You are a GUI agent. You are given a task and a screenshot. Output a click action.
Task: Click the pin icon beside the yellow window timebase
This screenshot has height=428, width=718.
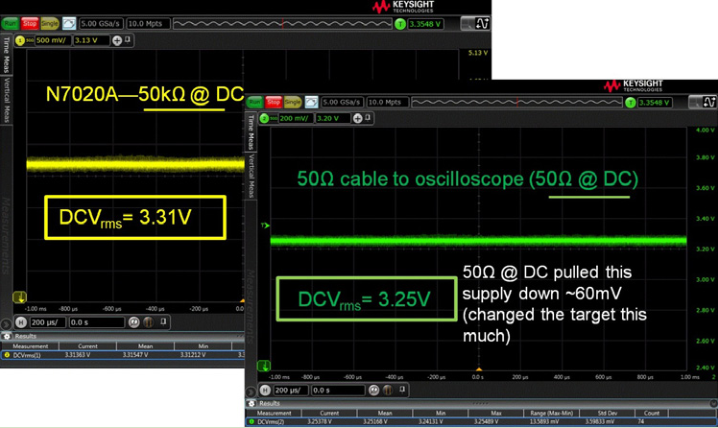point(163,322)
